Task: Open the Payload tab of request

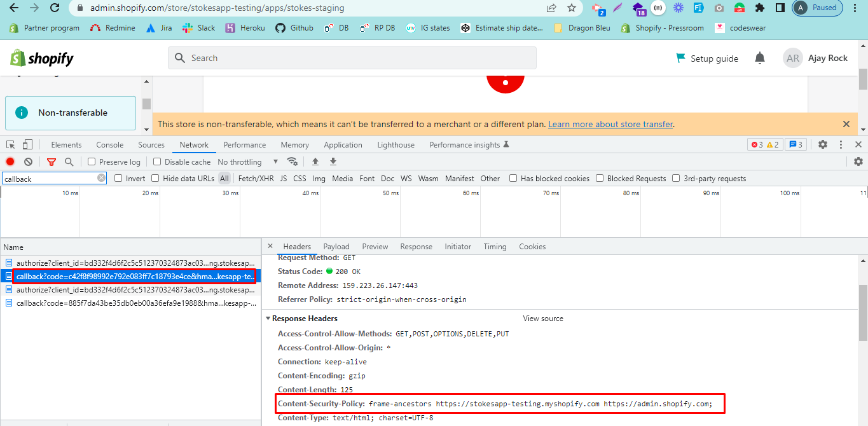Action: pos(336,247)
